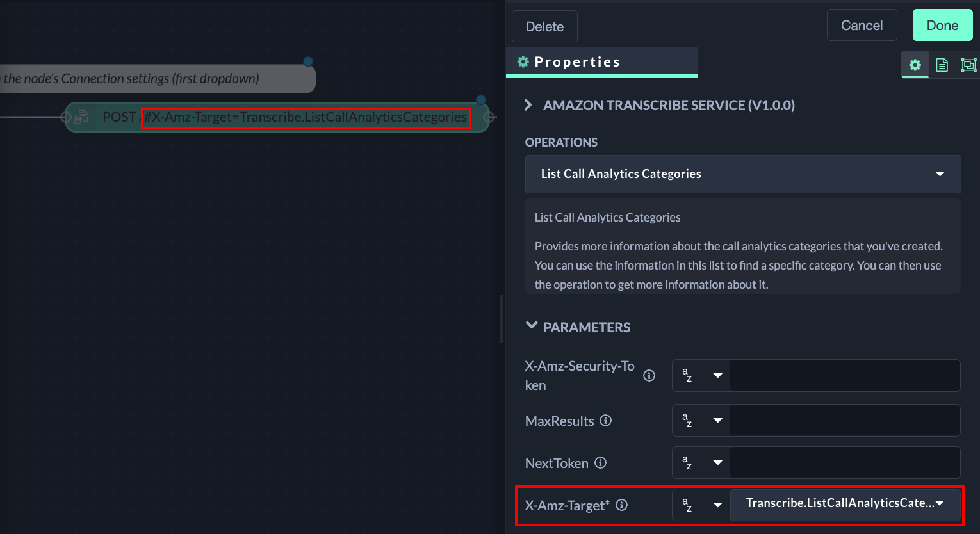Change the MaxResults input type selector
980x534 pixels.
701,421
